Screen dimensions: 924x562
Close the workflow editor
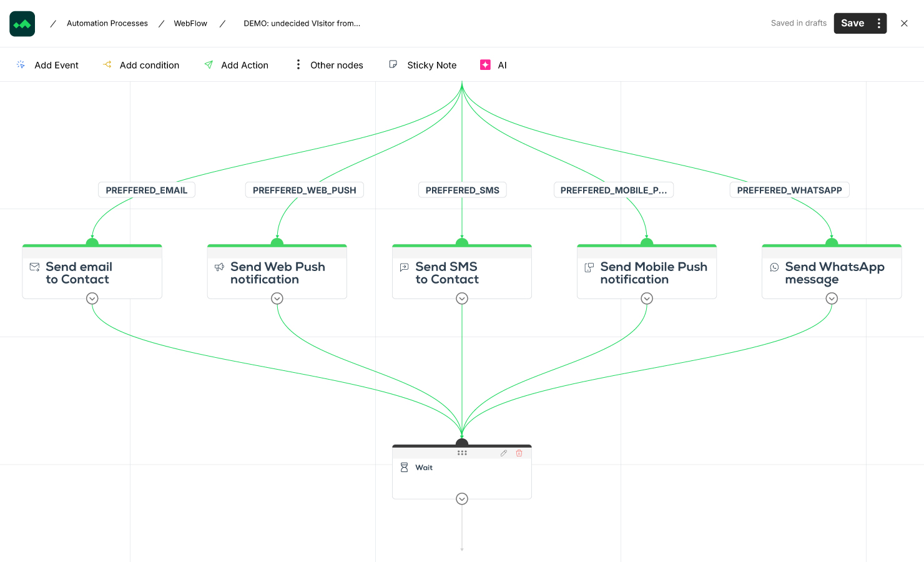click(x=904, y=23)
